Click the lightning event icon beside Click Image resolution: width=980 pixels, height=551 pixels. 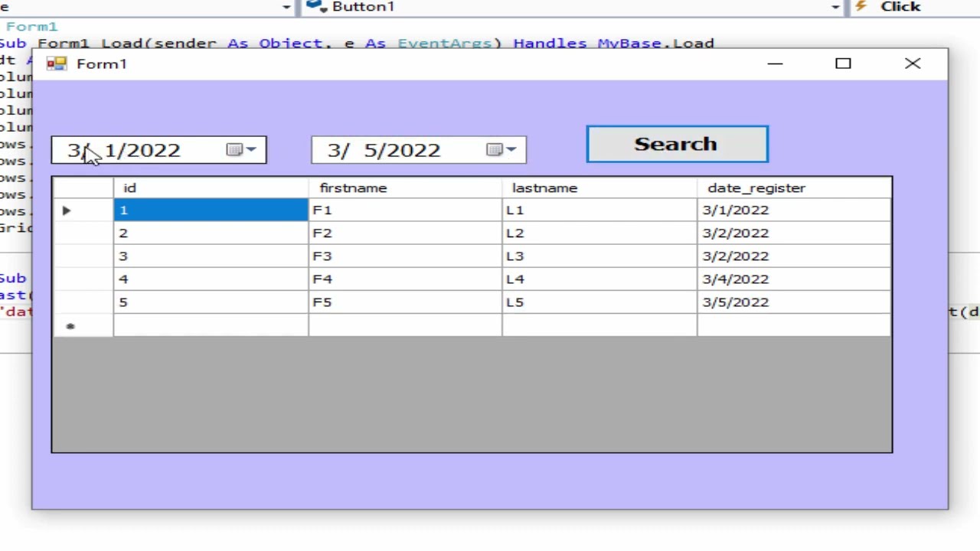(x=861, y=6)
